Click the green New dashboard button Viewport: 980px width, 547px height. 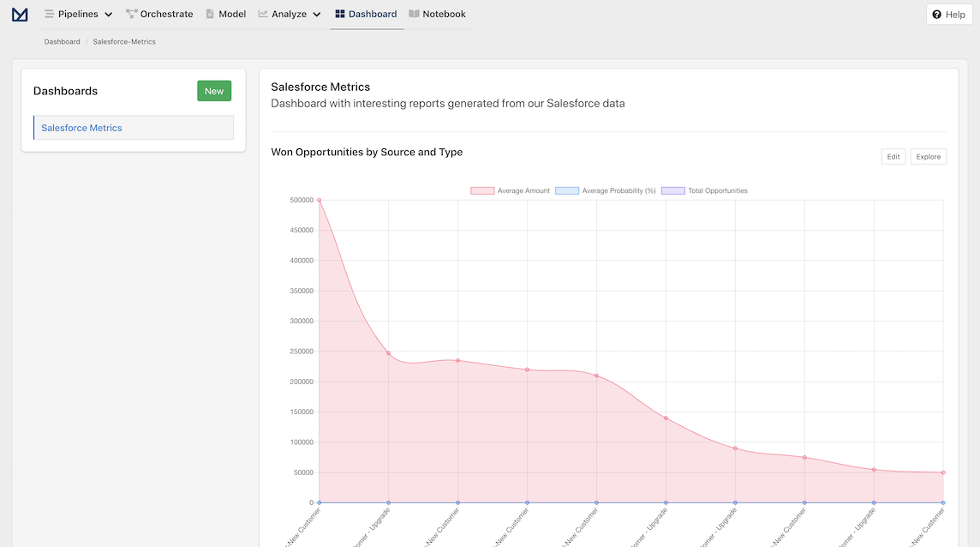(x=214, y=91)
